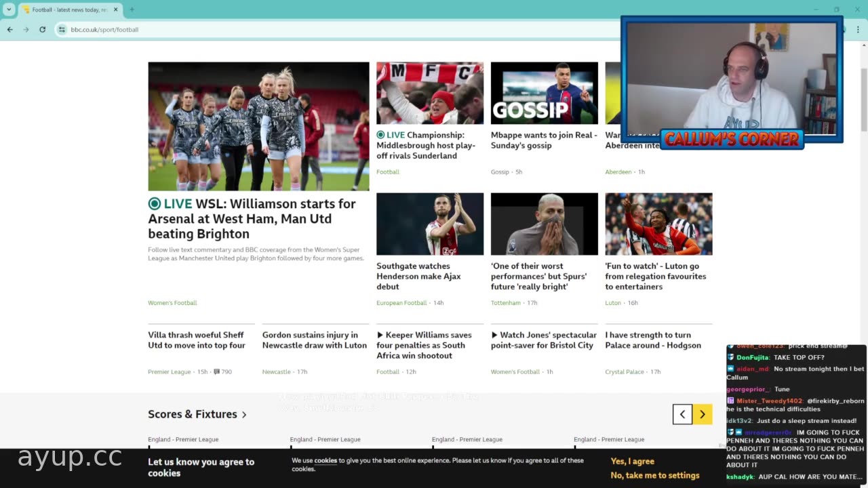Click the Middlesbrough fans scarf thumbnail

(x=430, y=93)
